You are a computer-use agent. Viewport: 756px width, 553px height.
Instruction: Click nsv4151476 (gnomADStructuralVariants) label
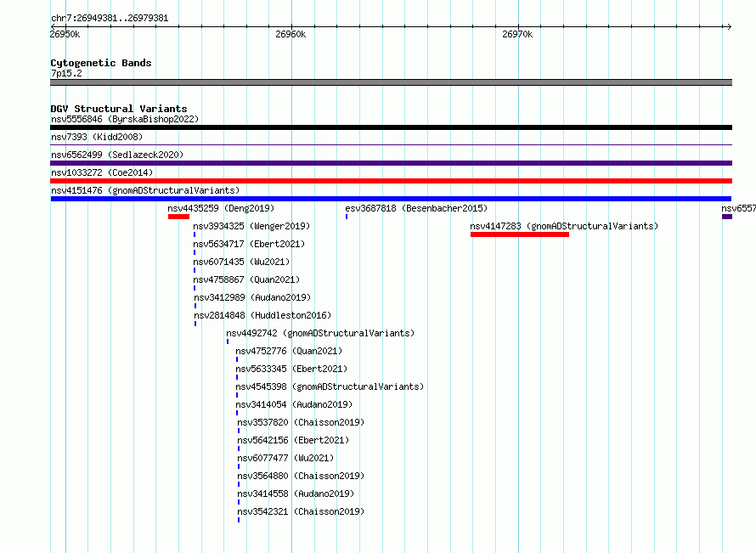click(145, 190)
